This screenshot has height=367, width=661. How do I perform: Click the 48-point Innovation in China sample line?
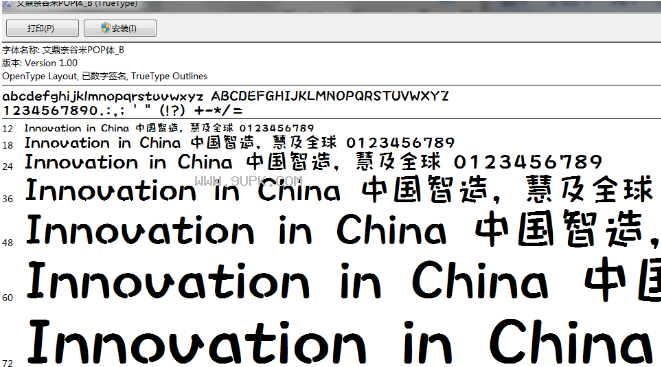pyautogui.click(x=343, y=230)
